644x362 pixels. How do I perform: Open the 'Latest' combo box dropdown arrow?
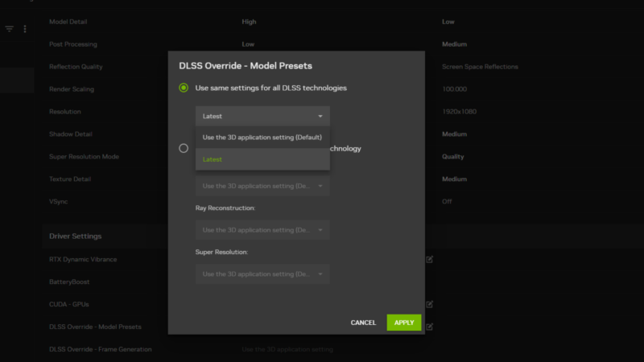click(x=320, y=116)
